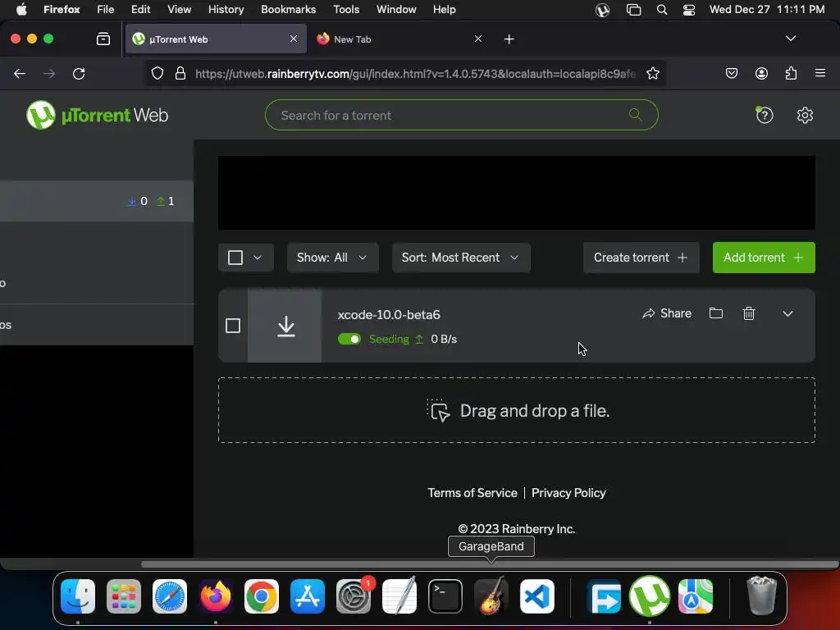Open µTorrent app in the Dock

(650, 596)
